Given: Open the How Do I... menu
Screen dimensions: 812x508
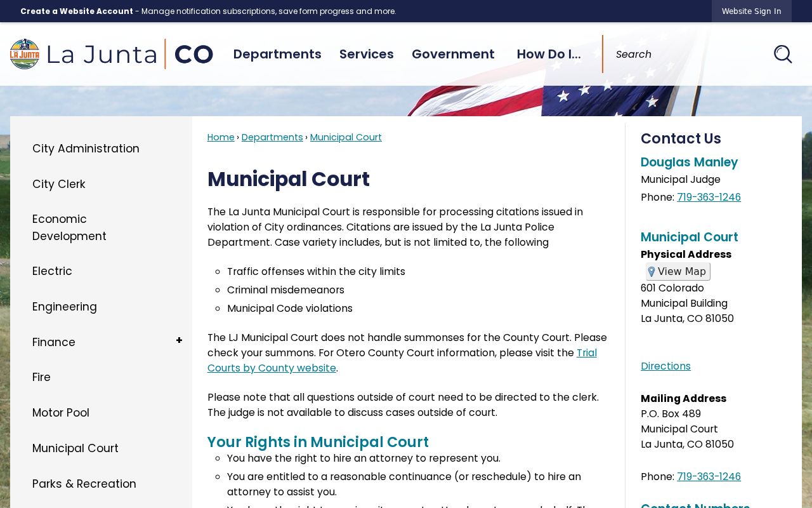Looking at the screenshot, I should pyautogui.click(x=549, y=54).
